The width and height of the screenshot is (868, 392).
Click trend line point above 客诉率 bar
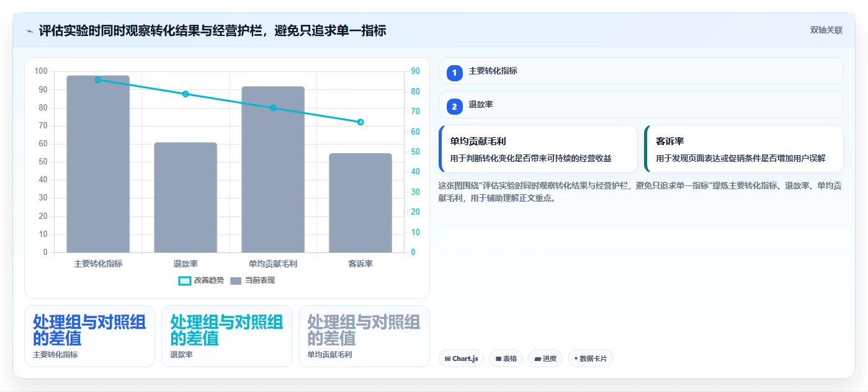[360, 122]
